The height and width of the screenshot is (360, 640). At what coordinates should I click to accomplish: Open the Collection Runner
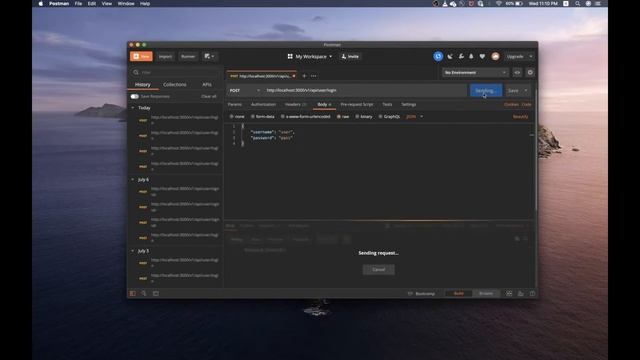pyautogui.click(x=188, y=56)
